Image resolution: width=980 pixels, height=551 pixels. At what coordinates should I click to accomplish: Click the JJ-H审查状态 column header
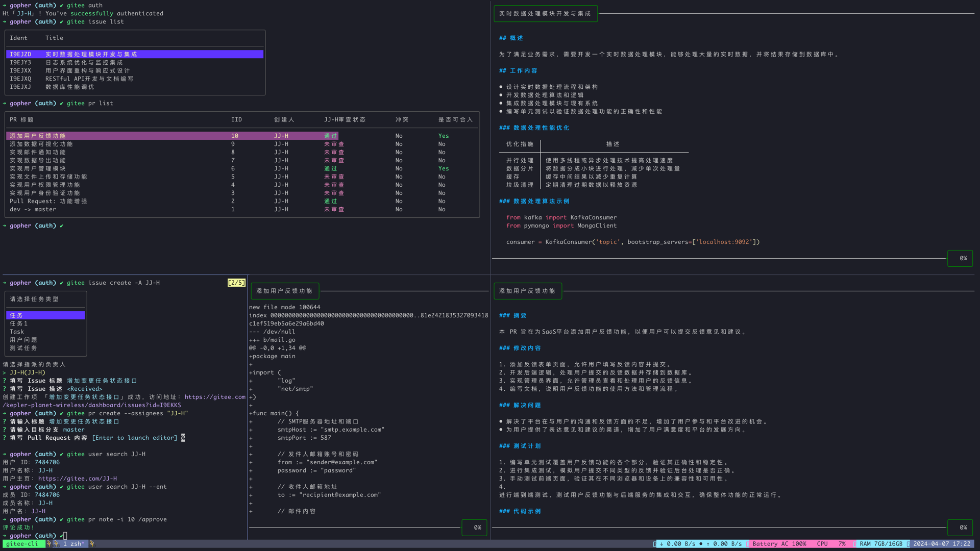[345, 119]
